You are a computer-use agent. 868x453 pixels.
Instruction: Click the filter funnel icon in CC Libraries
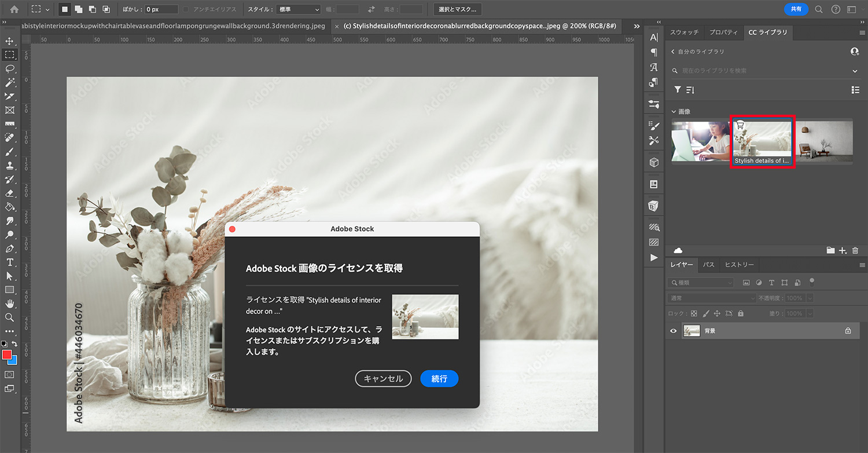coord(678,90)
